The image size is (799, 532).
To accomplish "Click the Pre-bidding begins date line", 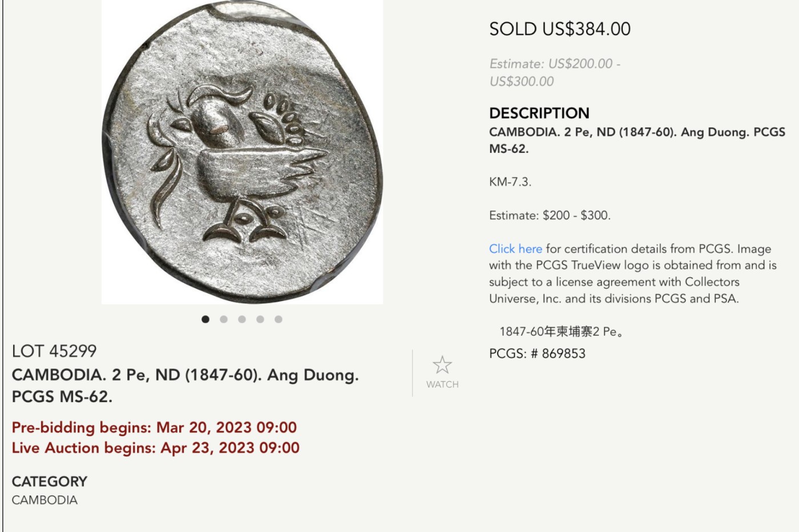I will pyautogui.click(x=154, y=427).
